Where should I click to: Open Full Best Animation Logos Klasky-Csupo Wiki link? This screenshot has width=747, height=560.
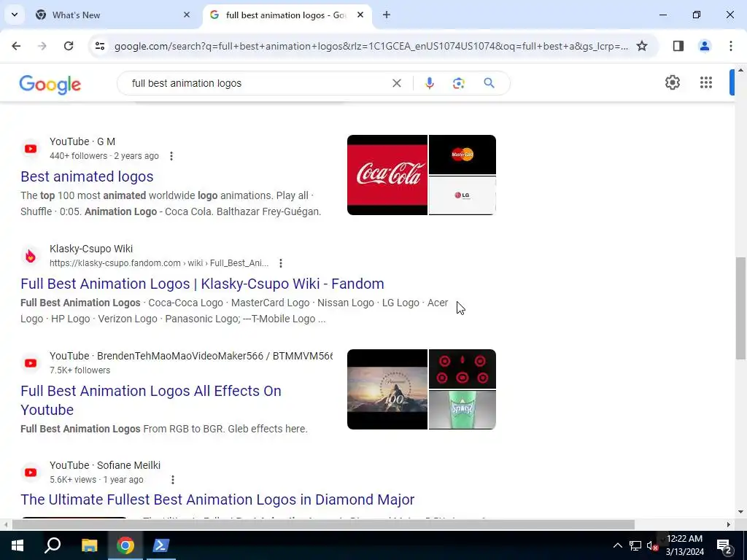[x=202, y=284]
